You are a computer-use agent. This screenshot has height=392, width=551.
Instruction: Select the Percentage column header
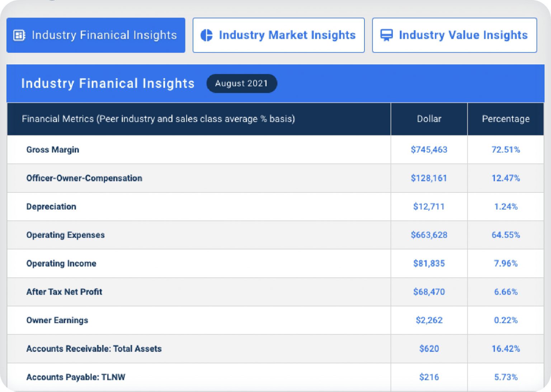point(505,119)
